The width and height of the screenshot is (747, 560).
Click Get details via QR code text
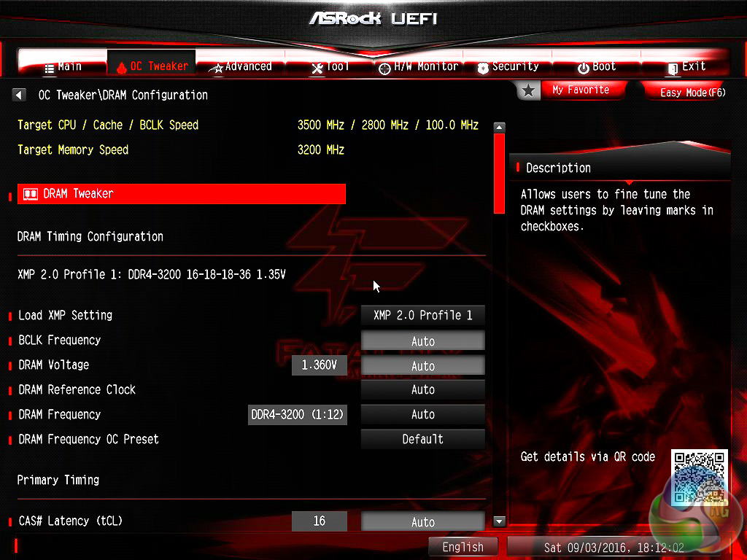(587, 457)
